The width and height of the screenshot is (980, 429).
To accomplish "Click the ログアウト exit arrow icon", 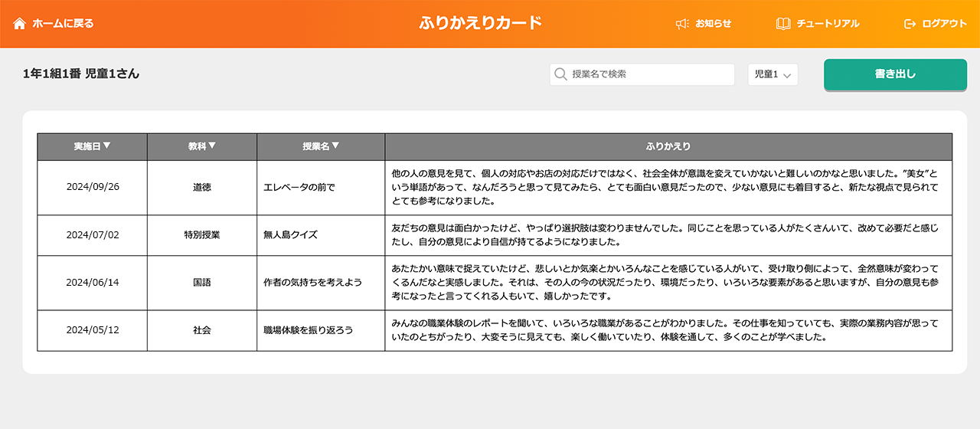I will [910, 24].
